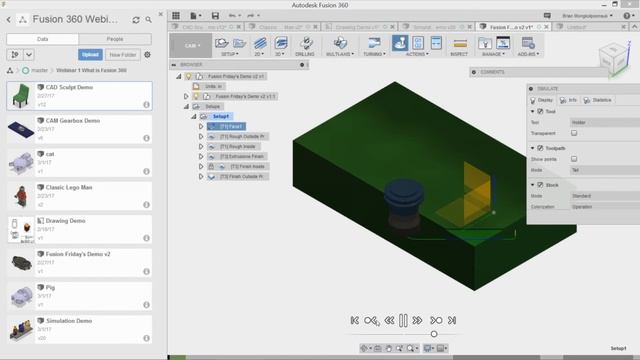Image resolution: width=640 pixels, height=360 pixels.
Task: Toggle the Show points checkbox
Action: (x=574, y=159)
